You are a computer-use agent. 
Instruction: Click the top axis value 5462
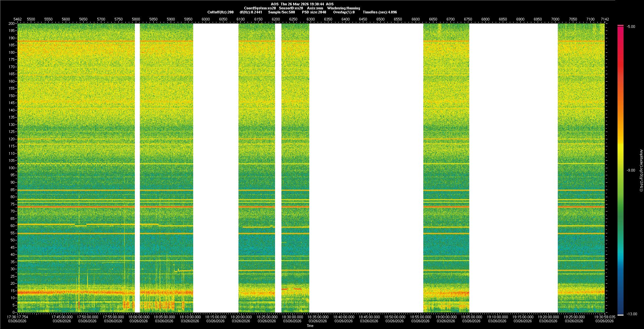click(17, 19)
